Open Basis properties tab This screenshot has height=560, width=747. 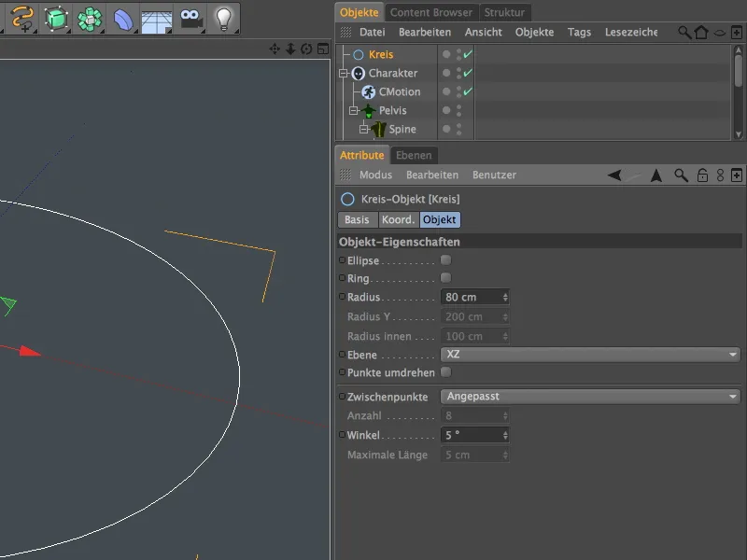357,219
